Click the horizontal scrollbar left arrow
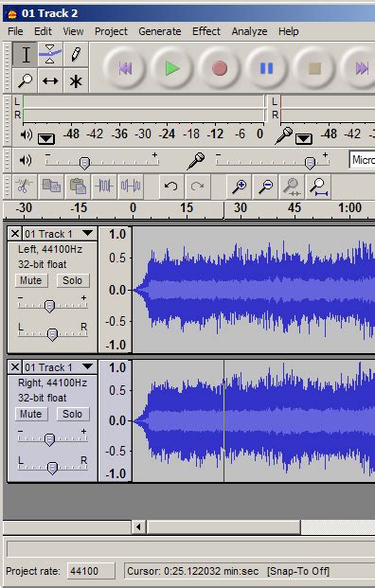 tap(138, 526)
